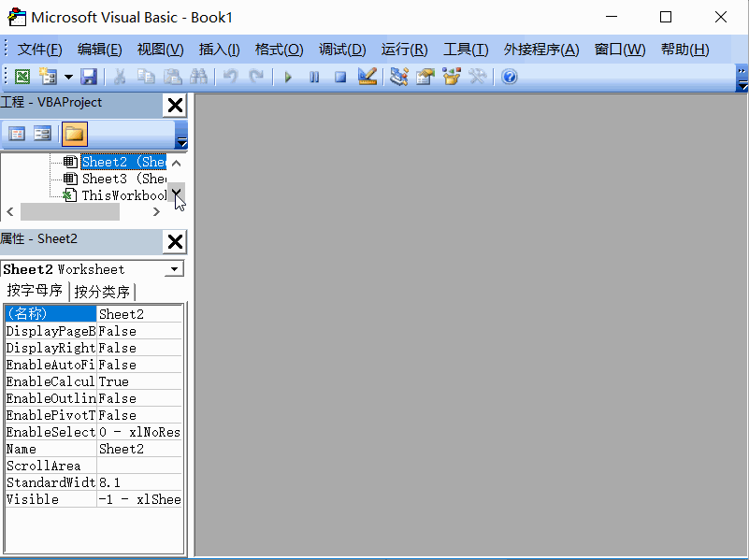Click the Paste clipboard icon
Image resolution: width=749 pixels, height=560 pixels.
click(172, 77)
